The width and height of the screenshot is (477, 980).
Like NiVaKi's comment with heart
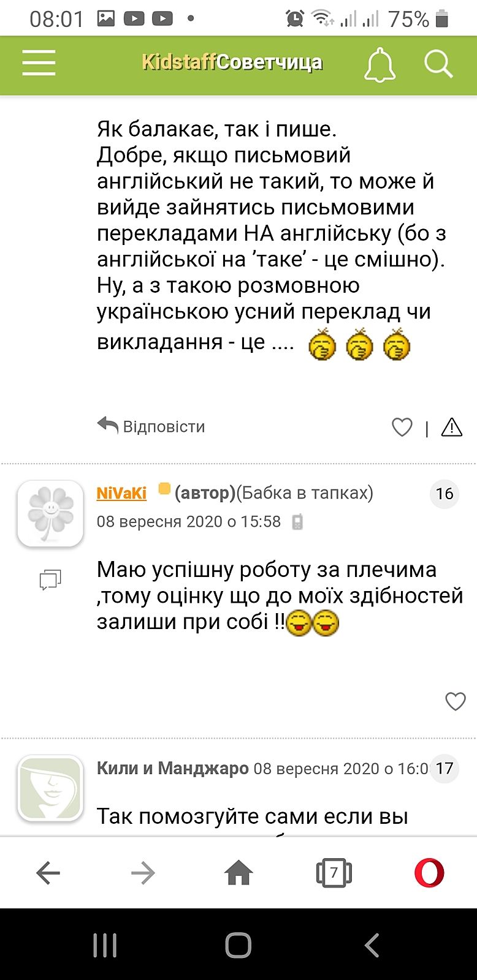[x=455, y=701]
